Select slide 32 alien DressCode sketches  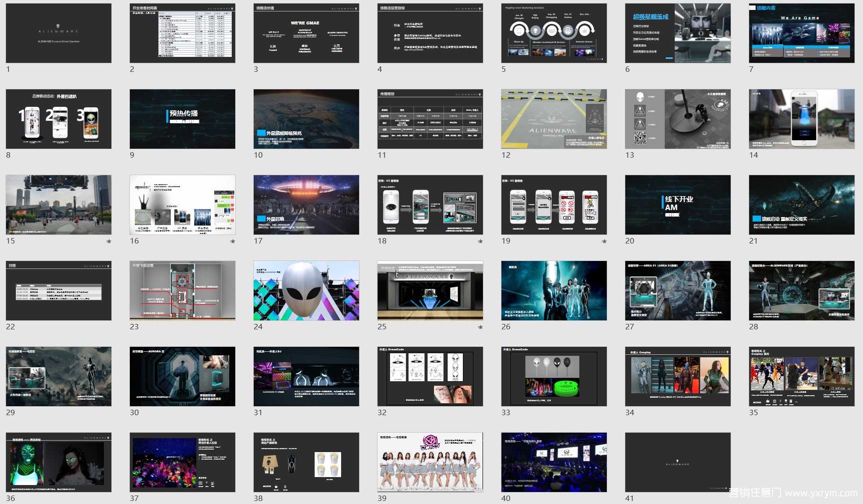[430, 376]
